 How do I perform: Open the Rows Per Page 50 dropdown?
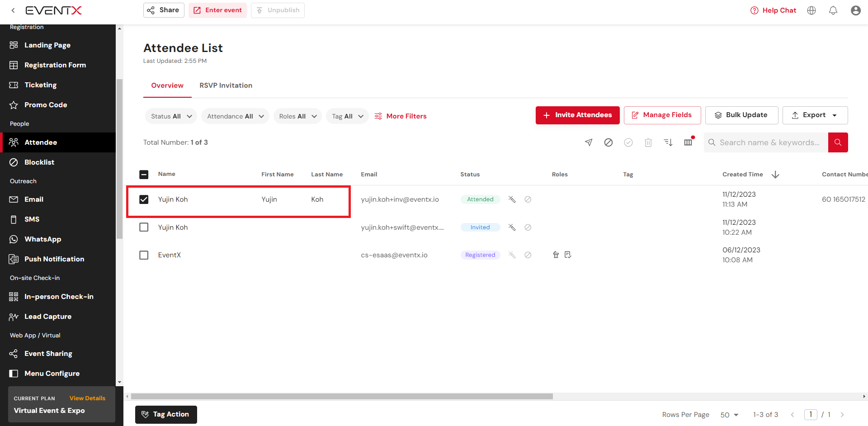(x=729, y=415)
